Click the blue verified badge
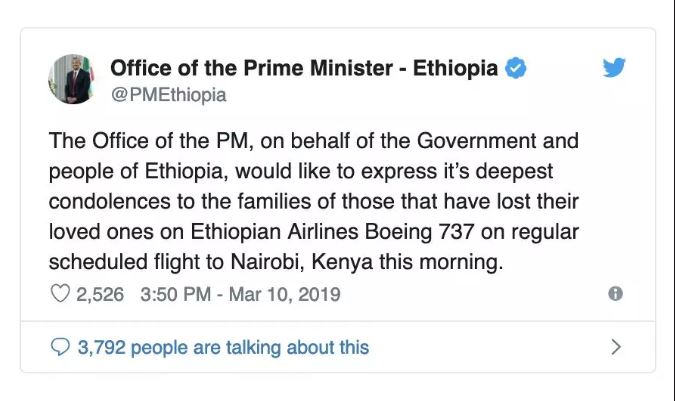 (x=516, y=69)
